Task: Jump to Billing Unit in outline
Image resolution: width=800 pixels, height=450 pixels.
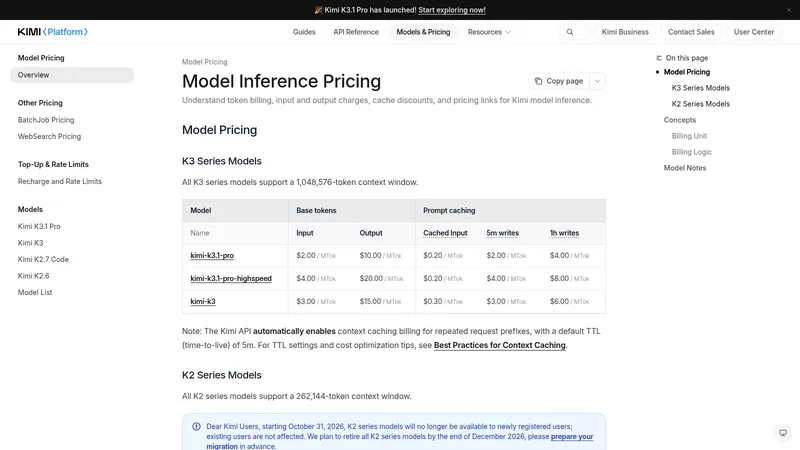Action: [x=689, y=136]
